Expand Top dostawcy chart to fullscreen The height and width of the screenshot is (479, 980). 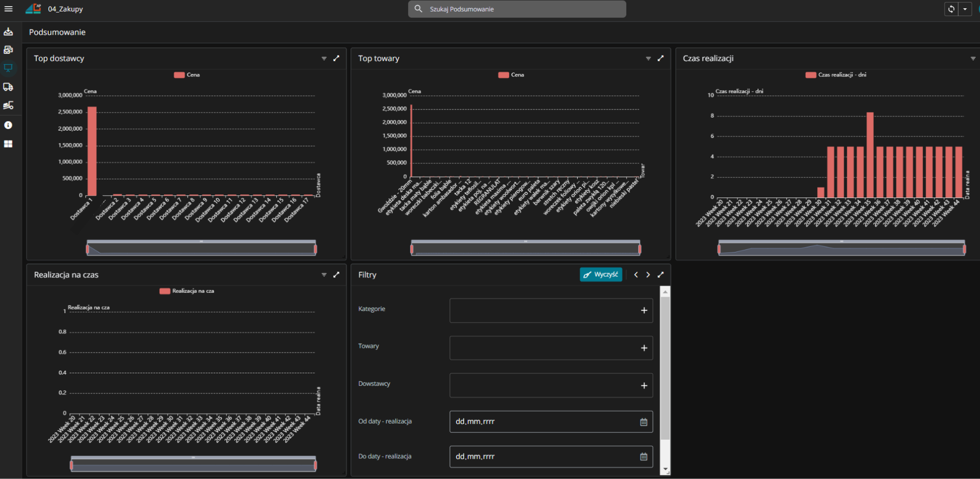point(336,59)
